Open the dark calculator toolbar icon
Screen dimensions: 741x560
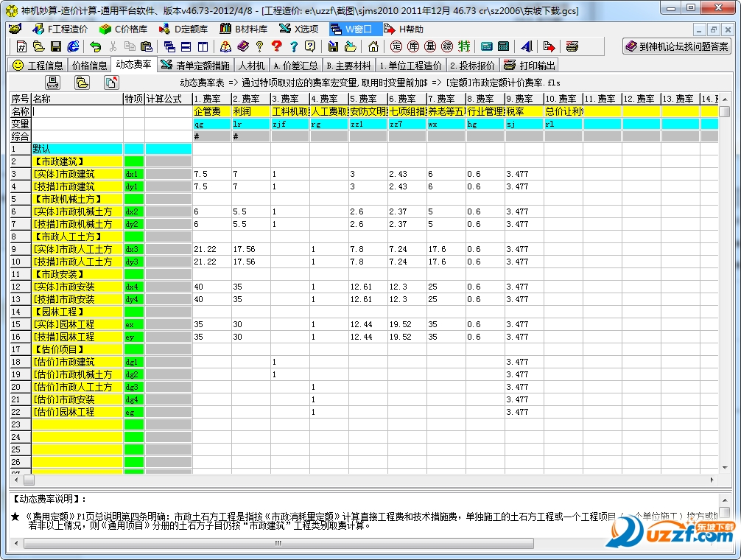click(x=504, y=46)
